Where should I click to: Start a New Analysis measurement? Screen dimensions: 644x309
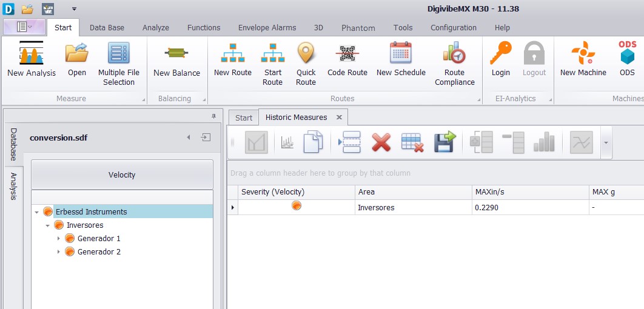click(31, 59)
